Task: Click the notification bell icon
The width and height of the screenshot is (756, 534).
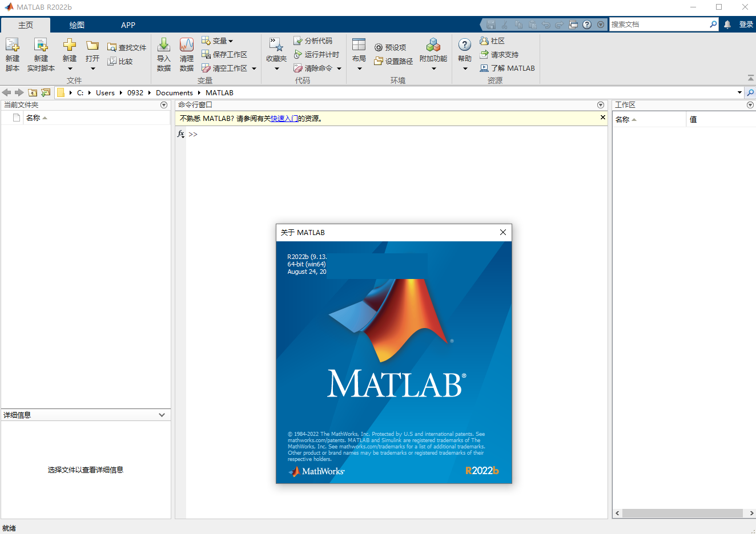Action: [x=727, y=25]
